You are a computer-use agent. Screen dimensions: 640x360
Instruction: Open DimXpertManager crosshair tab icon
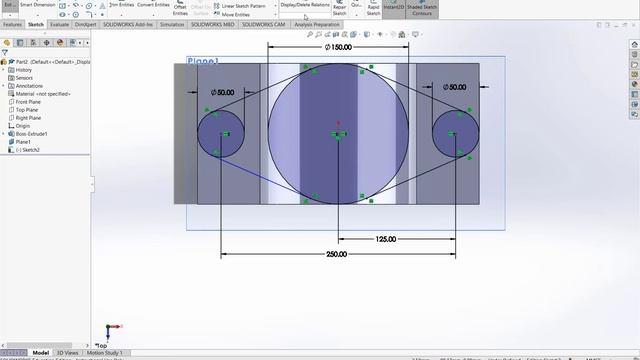[47, 43]
